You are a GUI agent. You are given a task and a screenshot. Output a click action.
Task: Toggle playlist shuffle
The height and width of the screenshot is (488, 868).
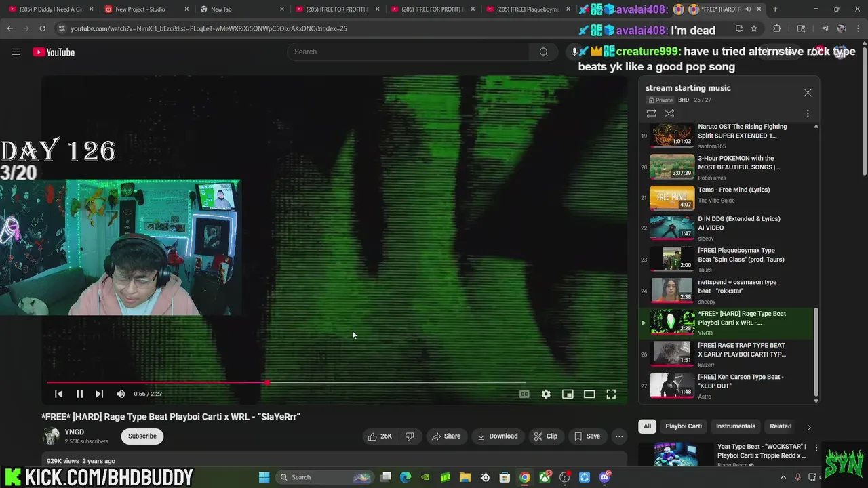click(x=669, y=114)
